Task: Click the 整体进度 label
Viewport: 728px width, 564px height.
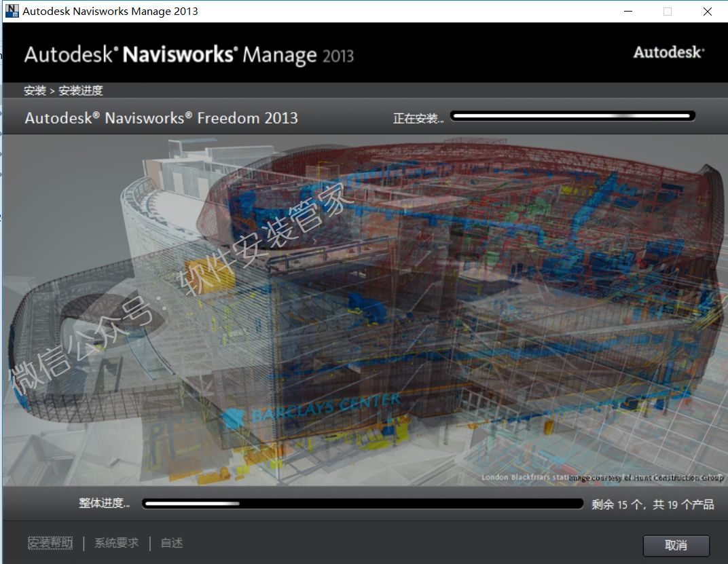Action: [104, 503]
